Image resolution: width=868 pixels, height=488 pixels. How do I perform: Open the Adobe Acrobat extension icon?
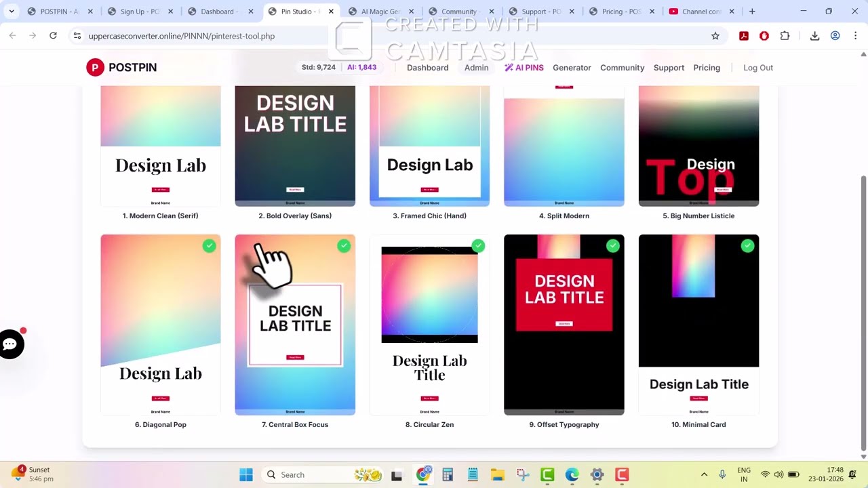(x=744, y=36)
